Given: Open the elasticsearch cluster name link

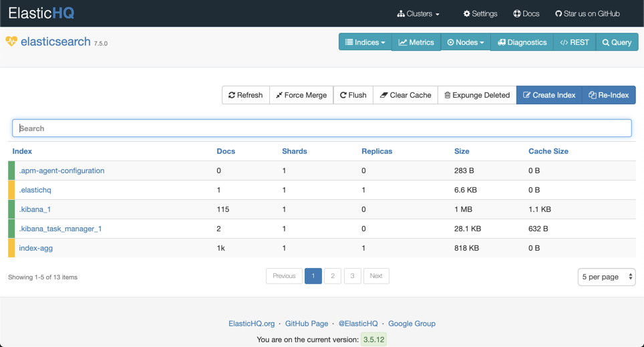Looking at the screenshot, I should pos(55,41).
